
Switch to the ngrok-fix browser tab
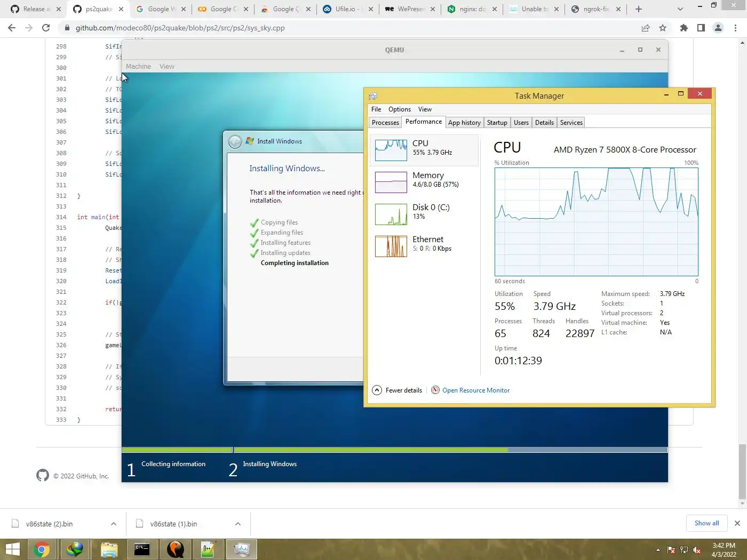[597, 9]
